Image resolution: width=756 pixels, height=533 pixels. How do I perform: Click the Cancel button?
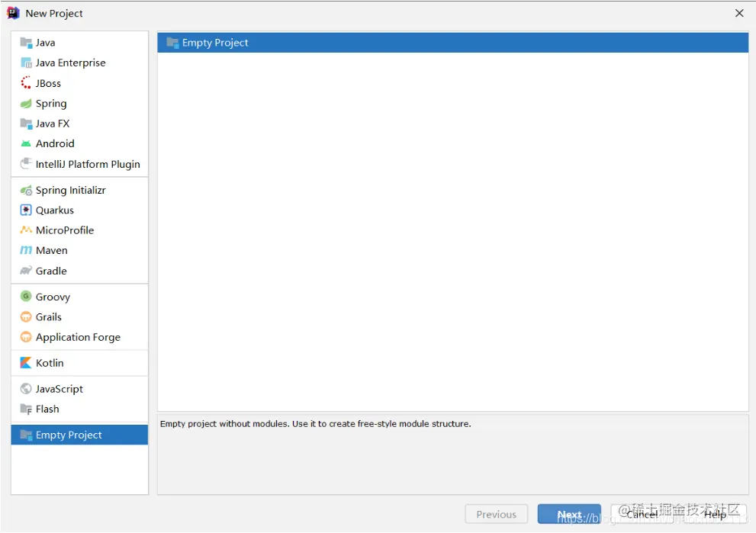642,514
